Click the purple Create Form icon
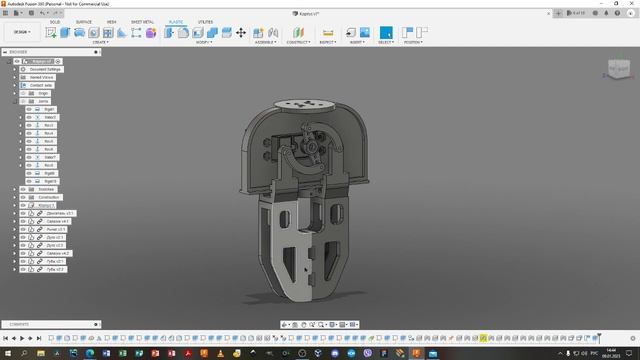640x360 pixels. point(151,33)
